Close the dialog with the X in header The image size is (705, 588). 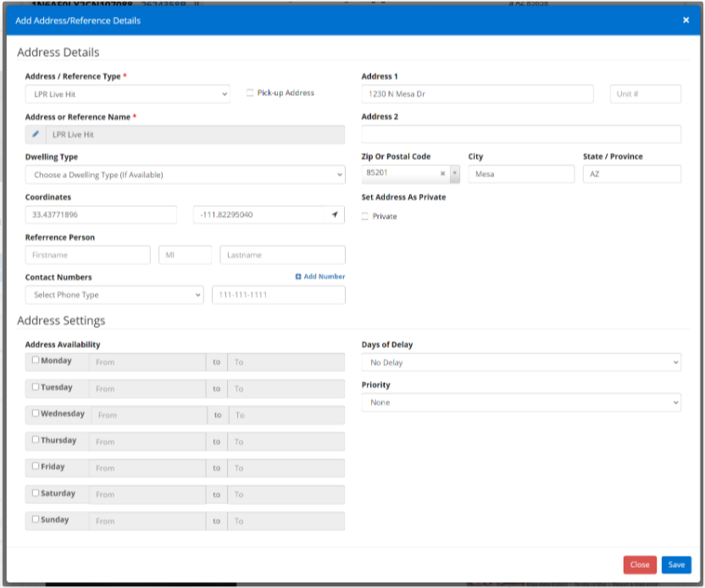pos(686,20)
